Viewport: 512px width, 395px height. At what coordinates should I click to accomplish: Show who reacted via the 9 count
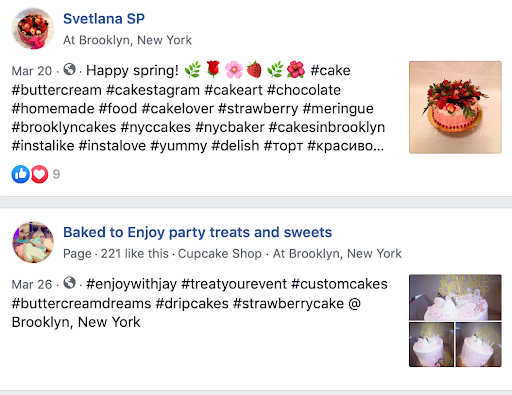56,174
